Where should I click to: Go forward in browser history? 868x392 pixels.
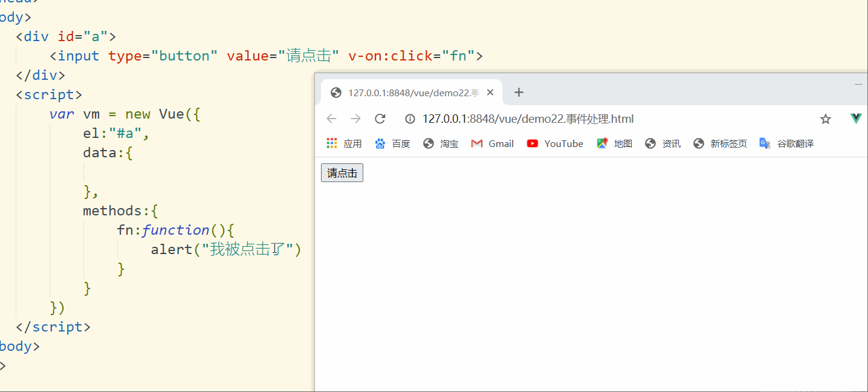tap(355, 119)
